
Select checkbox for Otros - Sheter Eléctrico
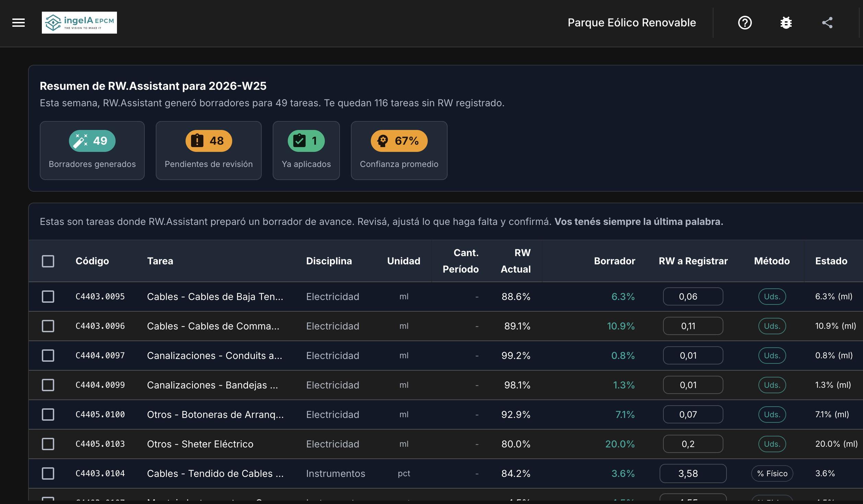[48, 444]
